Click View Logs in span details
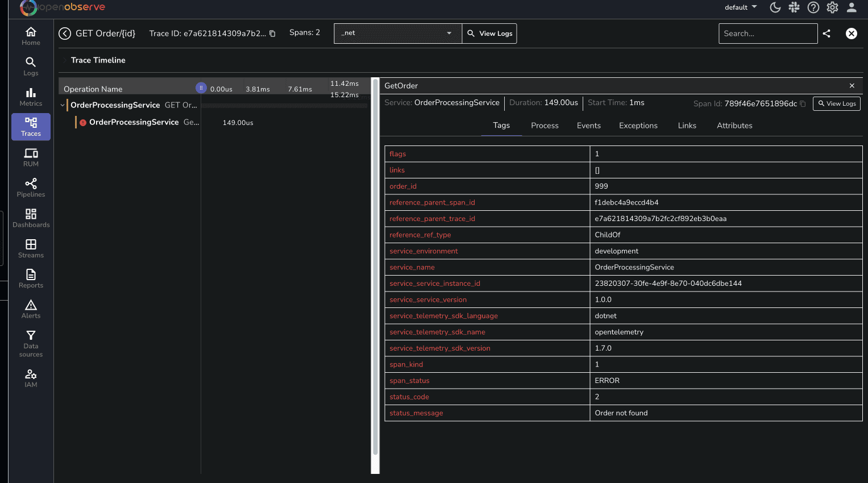 pyautogui.click(x=836, y=103)
